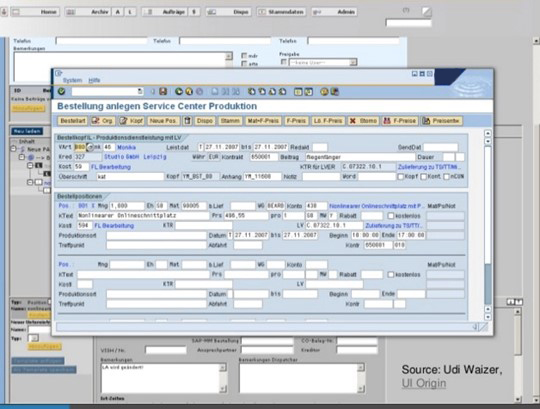Click the Storno button with red X

coord(363,121)
